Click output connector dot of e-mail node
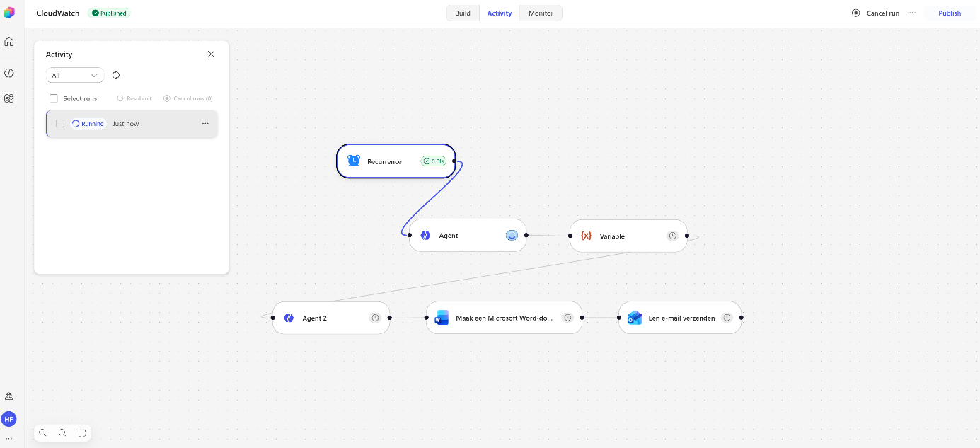980x448 pixels. tap(741, 318)
